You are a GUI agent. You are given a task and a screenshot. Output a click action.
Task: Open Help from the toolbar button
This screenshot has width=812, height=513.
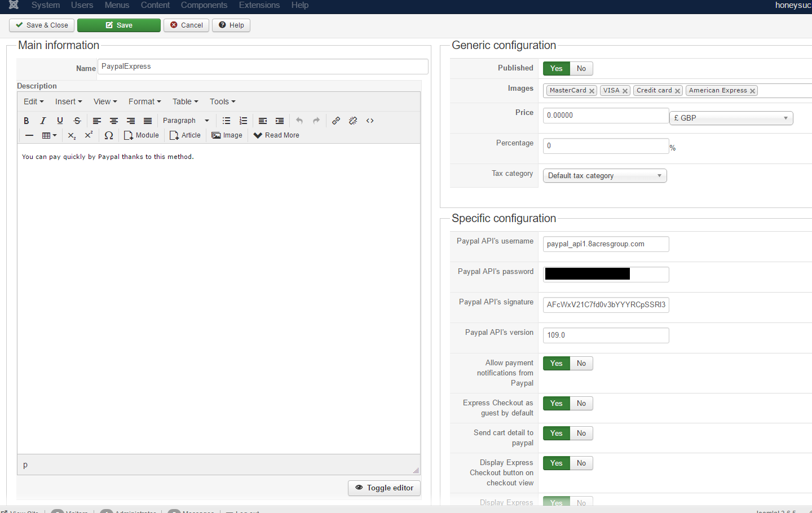[x=231, y=25]
